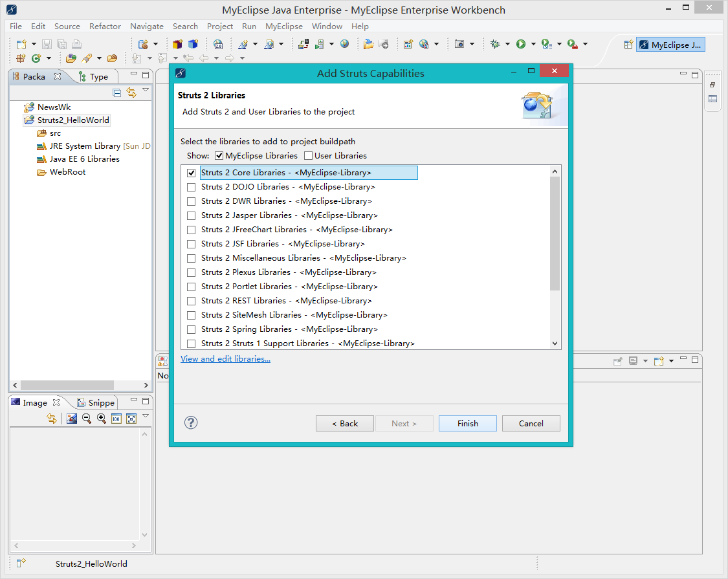Click the yellow and blue cube icon
Viewport: 728px width, 579px height.
[177, 44]
